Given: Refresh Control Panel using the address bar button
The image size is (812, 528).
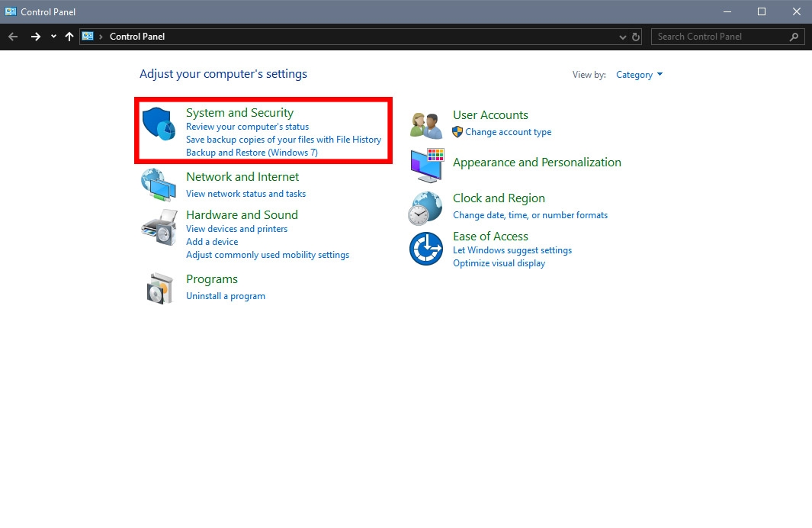Looking at the screenshot, I should click(637, 37).
